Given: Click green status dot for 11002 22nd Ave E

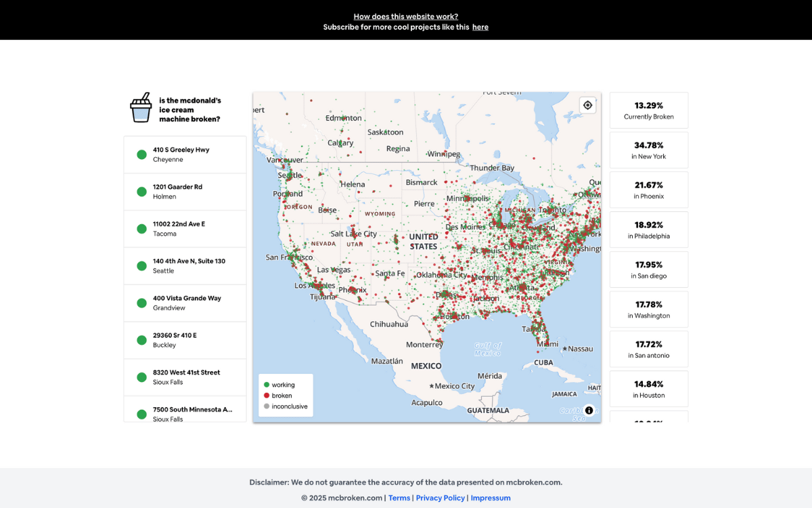Looking at the screenshot, I should pyautogui.click(x=142, y=229).
